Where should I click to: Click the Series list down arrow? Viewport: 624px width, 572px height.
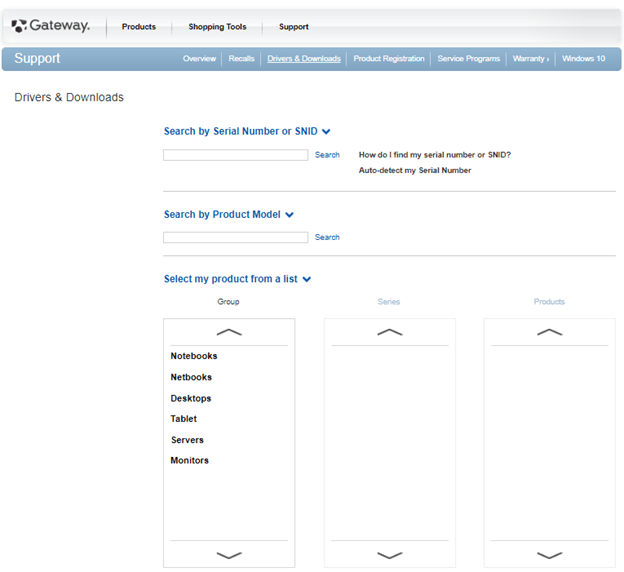[390, 555]
